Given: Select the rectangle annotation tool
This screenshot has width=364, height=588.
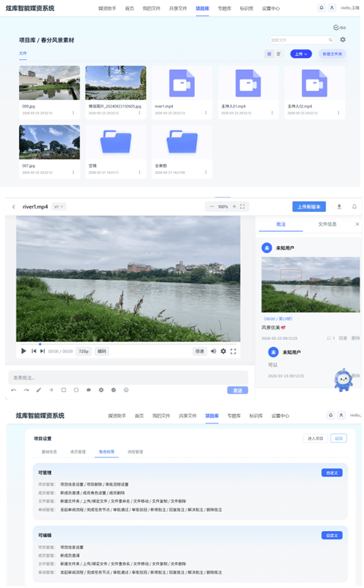Looking at the screenshot, I should (64, 390).
